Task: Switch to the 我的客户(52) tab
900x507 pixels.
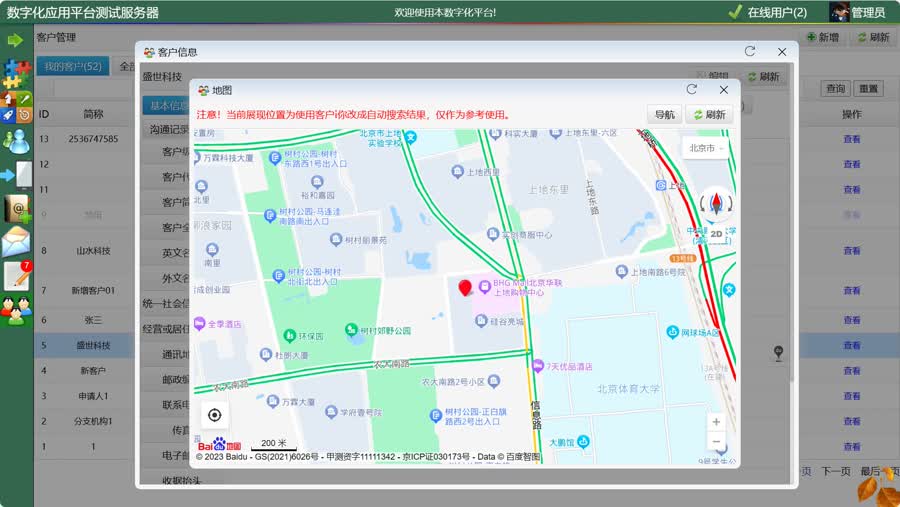Action: (71, 67)
